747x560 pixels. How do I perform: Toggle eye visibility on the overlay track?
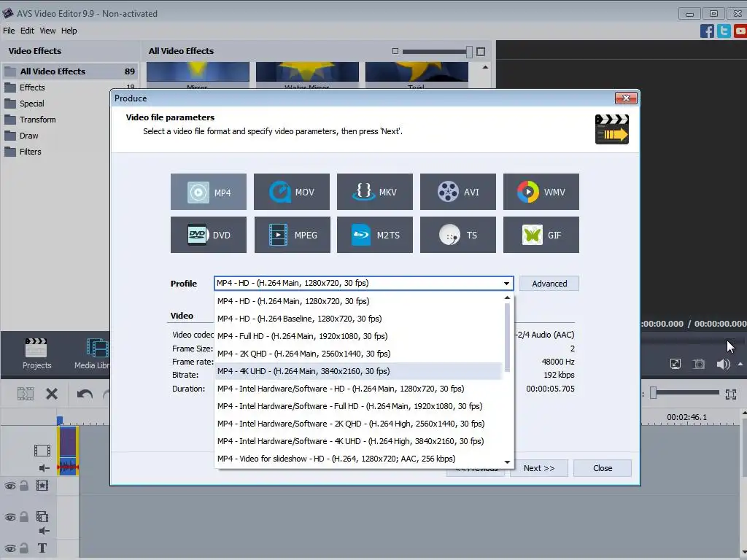pos(10,517)
